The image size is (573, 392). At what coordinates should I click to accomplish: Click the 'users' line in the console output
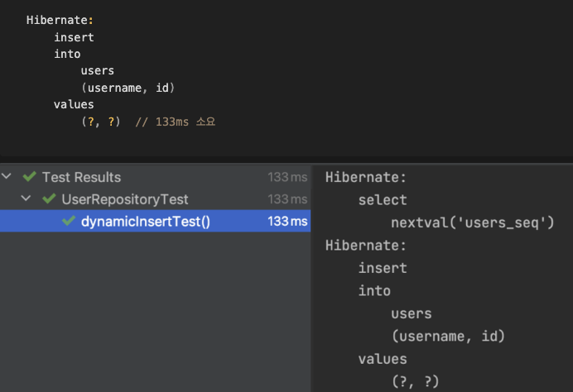coord(411,313)
